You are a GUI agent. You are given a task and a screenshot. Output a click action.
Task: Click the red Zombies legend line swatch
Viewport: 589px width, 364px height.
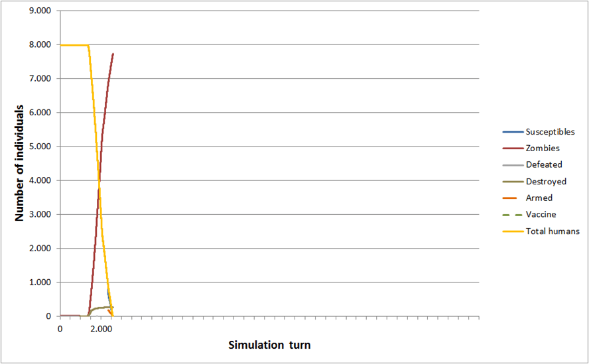(x=511, y=149)
